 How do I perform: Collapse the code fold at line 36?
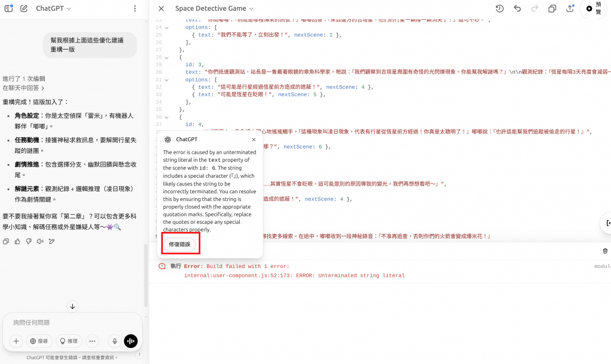click(x=167, y=118)
